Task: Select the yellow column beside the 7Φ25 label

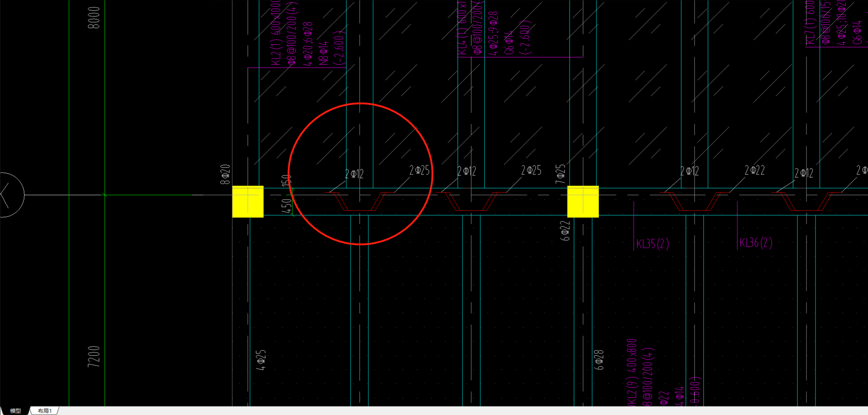Action: [583, 202]
